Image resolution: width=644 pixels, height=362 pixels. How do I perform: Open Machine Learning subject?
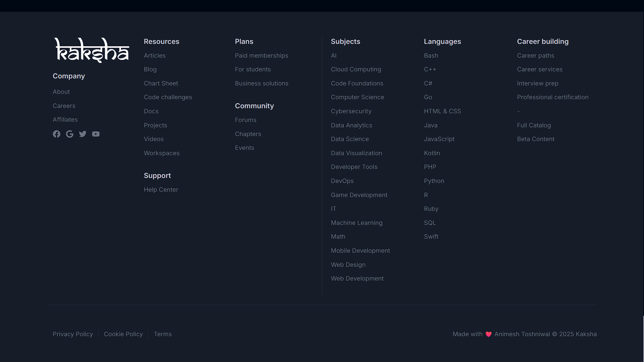tap(357, 223)
